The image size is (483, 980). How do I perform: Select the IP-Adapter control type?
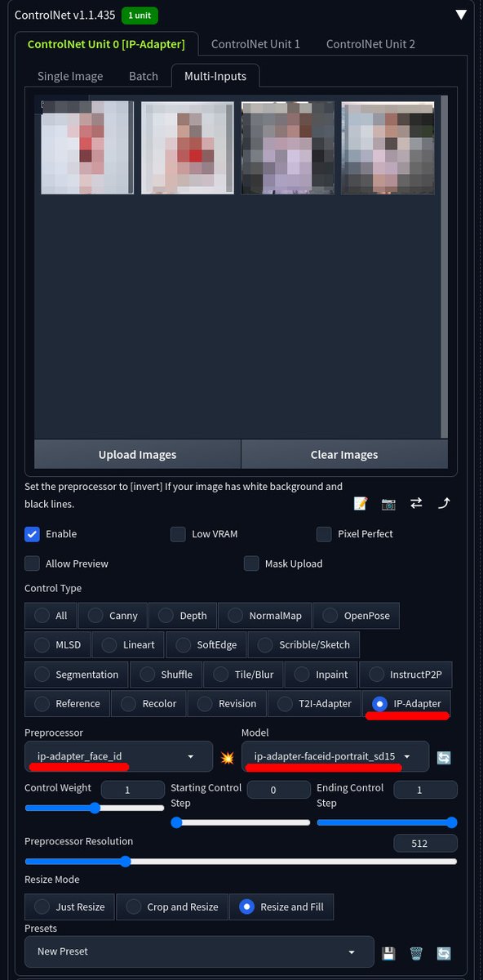(x=407, y=703)
